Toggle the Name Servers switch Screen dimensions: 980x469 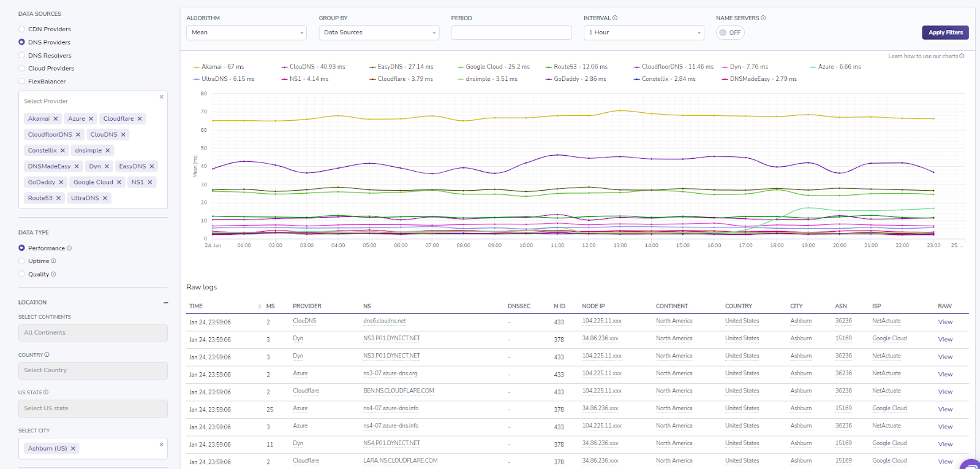point(730,33)
